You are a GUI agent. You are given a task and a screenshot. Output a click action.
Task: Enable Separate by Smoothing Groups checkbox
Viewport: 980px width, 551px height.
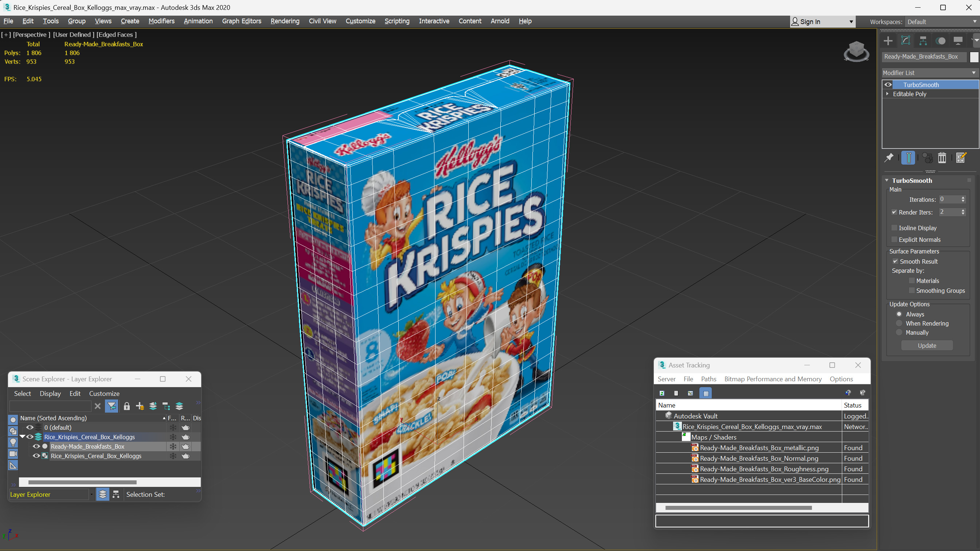pyautogui.click(x=912, y=291)
